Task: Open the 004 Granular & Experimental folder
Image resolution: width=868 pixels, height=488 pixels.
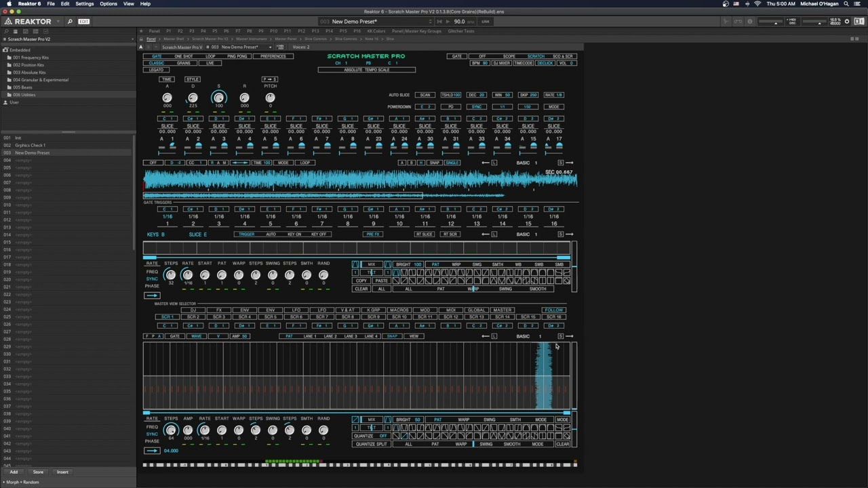Action: pyautogui.click(x=40, y=80)
